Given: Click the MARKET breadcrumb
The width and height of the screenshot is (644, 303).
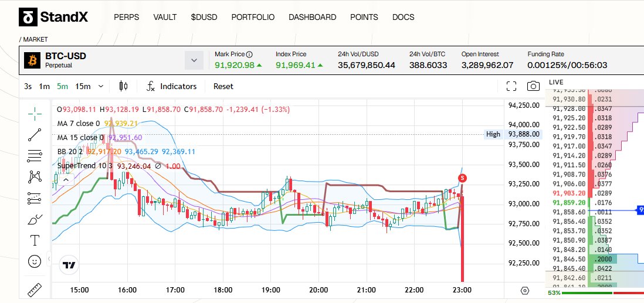Looking at the screenshot, I should click(x=35, y=39).
